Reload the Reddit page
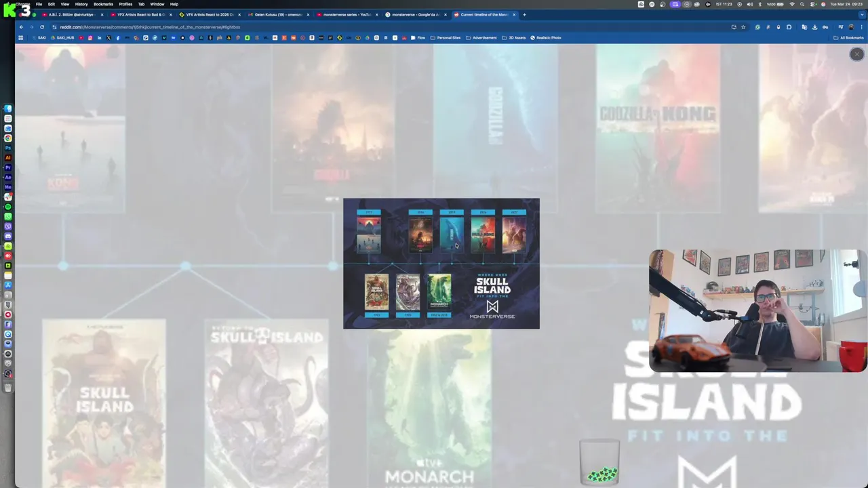 click(x=42, y=27)
